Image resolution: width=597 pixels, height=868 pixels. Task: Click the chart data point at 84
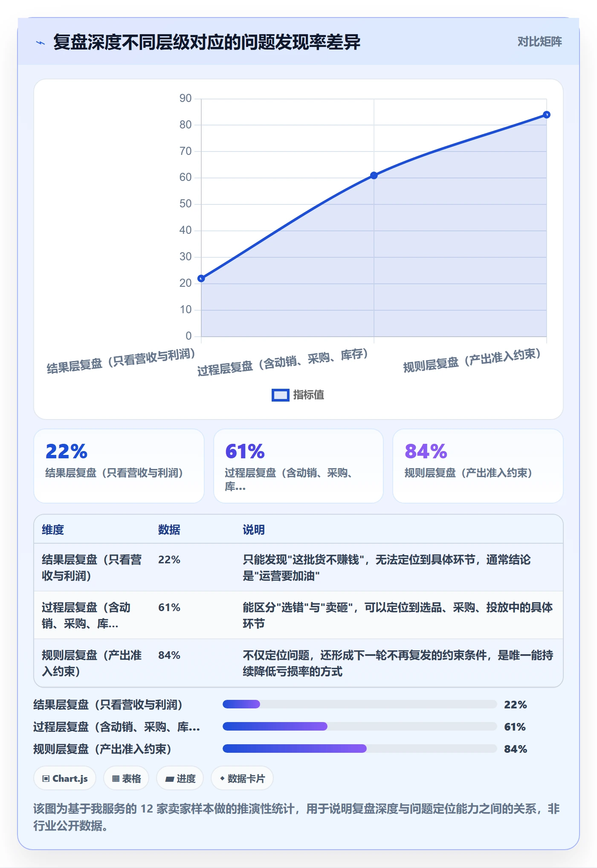547,115
